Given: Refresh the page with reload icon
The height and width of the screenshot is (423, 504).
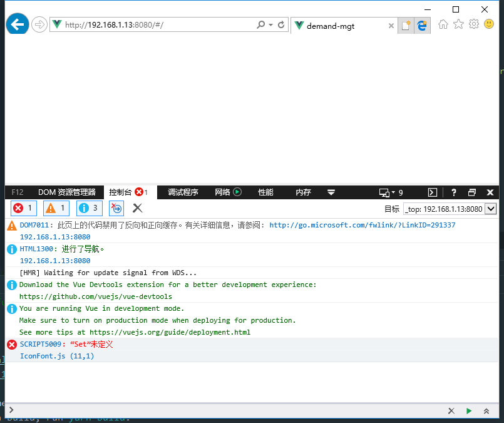Looking at the screenshot, I should tap(281, 24).
